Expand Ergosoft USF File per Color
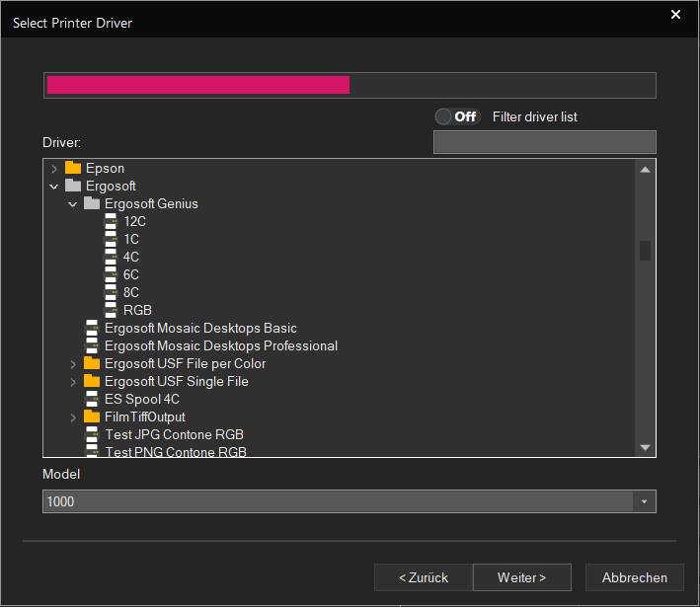 [x=73, y=364]
